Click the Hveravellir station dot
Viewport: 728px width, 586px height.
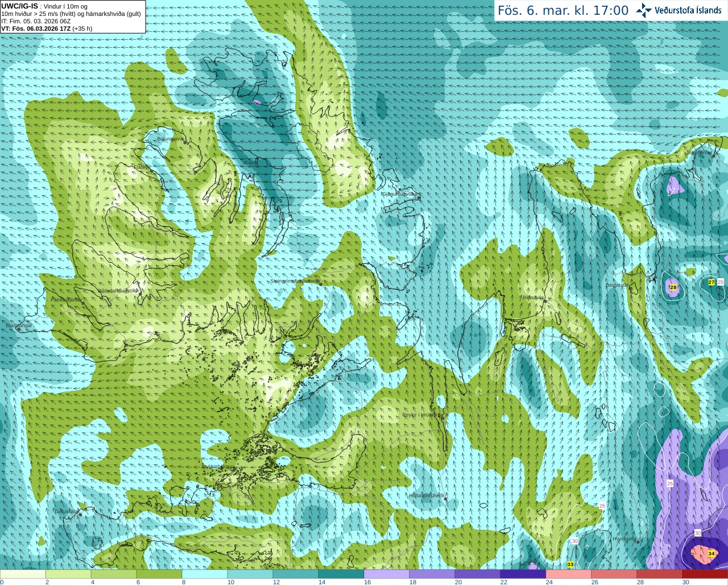tap(638, 542)
